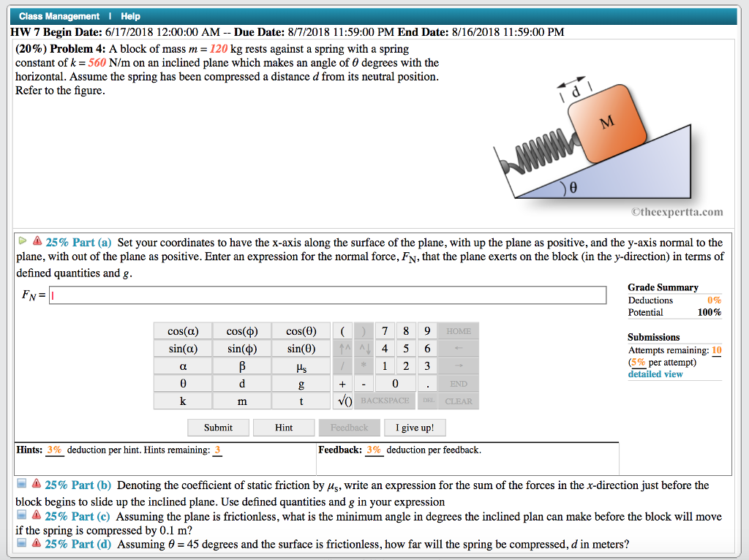Expand the Part (b) section

tap(21, 485)
